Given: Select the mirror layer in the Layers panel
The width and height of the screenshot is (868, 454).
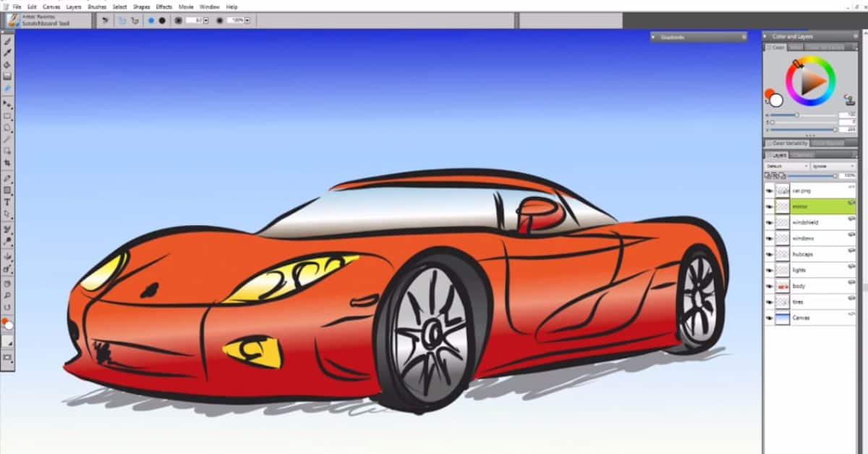Looking at the screenshot, I should point(810,206).
